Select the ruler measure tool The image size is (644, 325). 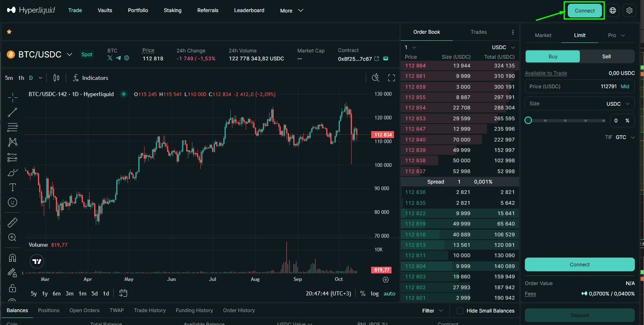[12, 222]
